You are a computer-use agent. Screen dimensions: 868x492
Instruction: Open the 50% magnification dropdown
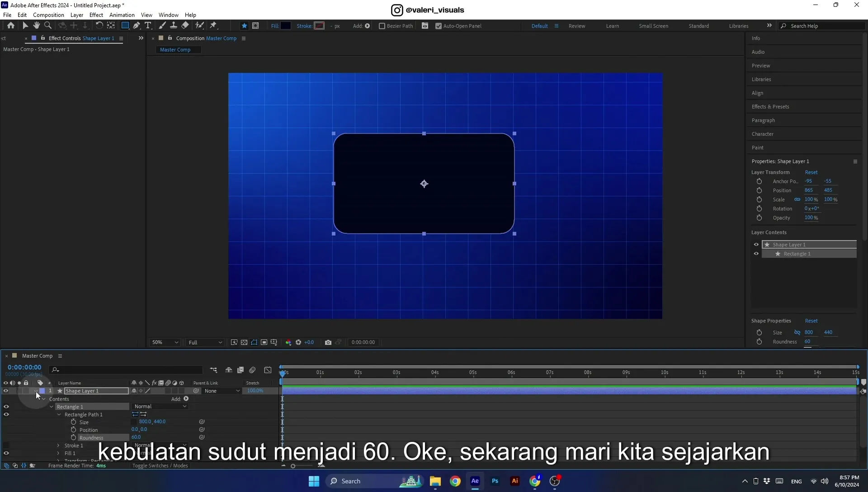[x=165, y=342]
